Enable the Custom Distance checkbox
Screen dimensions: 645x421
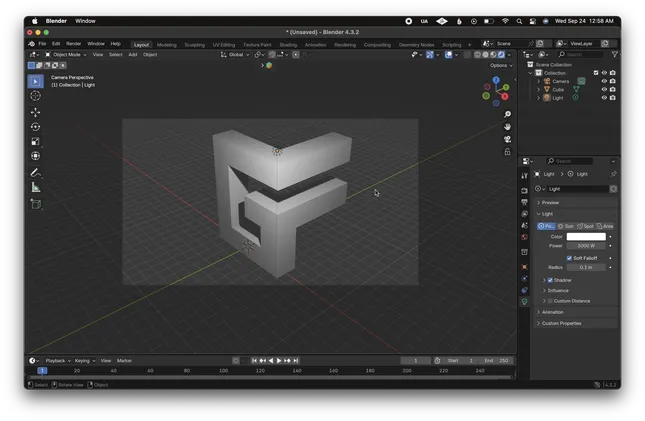(x=550, y=301)
